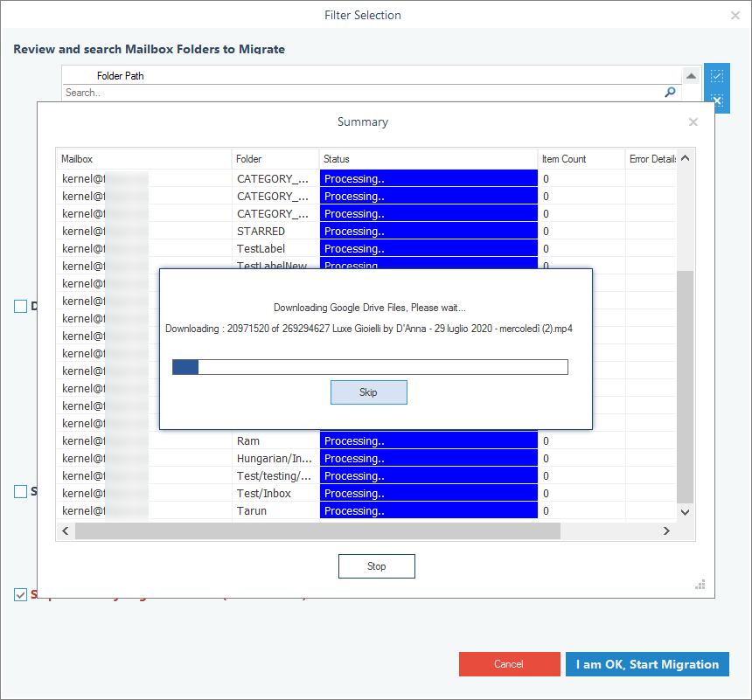752x700 pixels.
Task: Click the 'Review and search Mailbox Folders to Migrate' heading
Action: coord(150,50)
